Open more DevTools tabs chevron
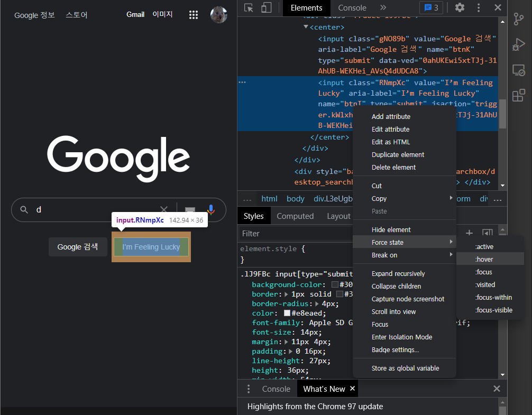Viewport: 532px width, 415px height. click(383, 7)
